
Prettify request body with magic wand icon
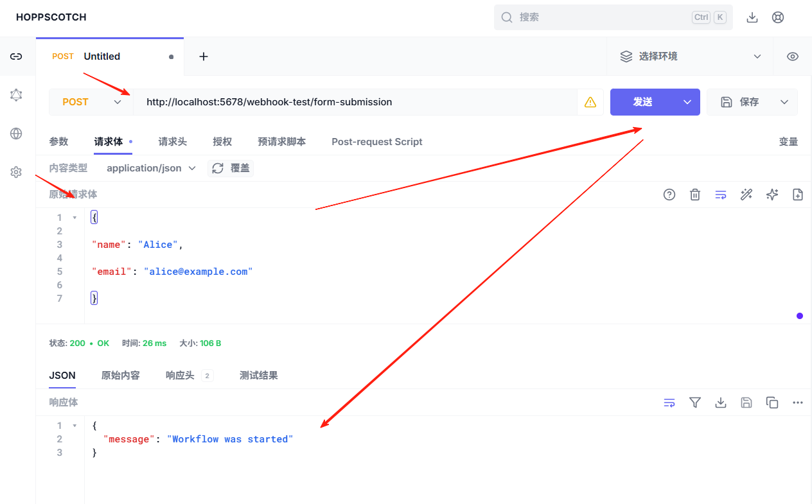[x=746, y=195]
